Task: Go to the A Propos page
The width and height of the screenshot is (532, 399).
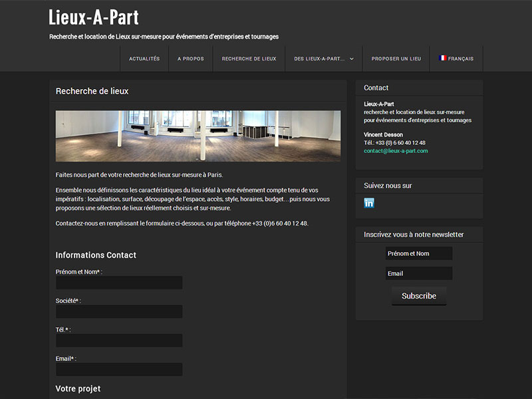Action: [191, 59]
